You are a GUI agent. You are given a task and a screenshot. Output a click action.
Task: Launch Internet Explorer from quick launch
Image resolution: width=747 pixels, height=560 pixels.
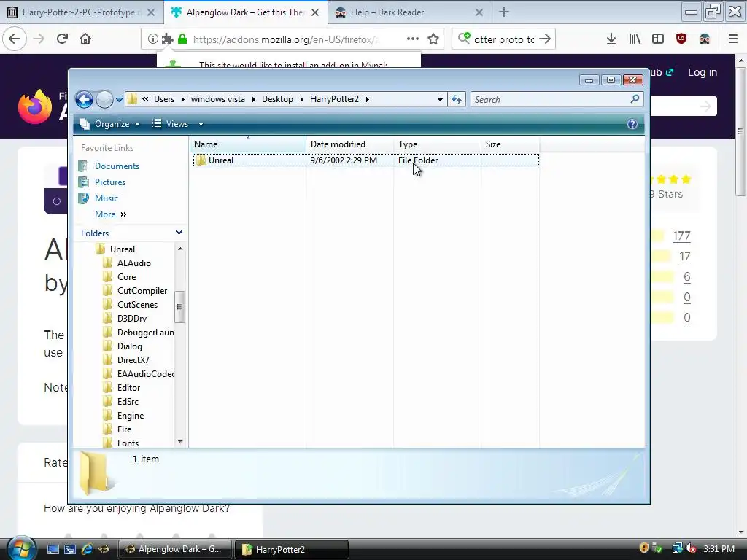pos(87,549)
